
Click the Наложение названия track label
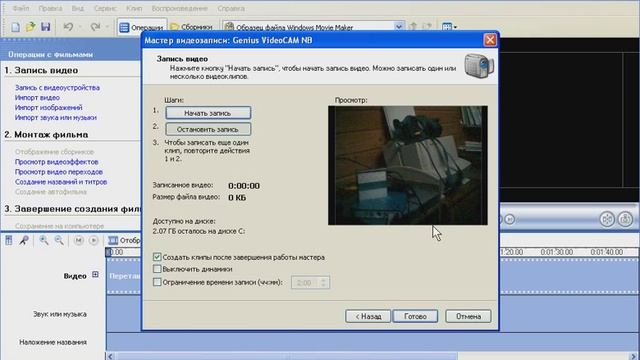(53, 342)
